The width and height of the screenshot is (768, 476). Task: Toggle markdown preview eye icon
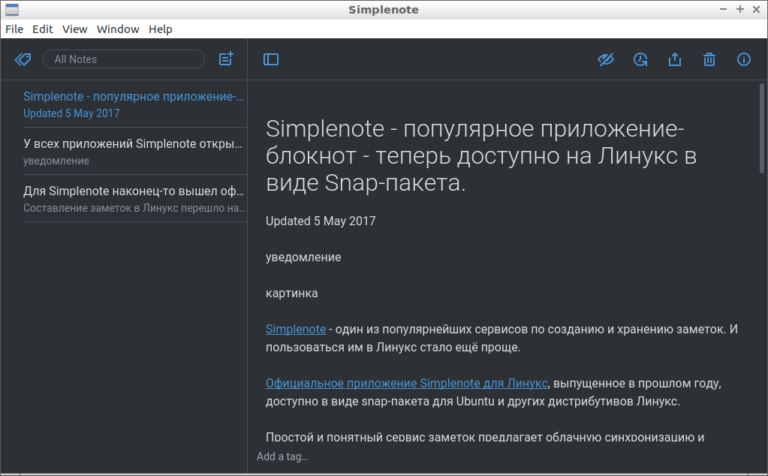(606, 59)
